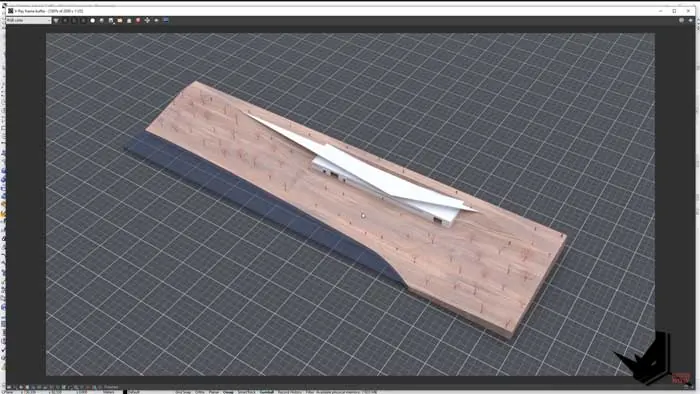Toggle Ortho mode in the status bar
The height and width of the screenshot is (394, 700).
(200, 392)
